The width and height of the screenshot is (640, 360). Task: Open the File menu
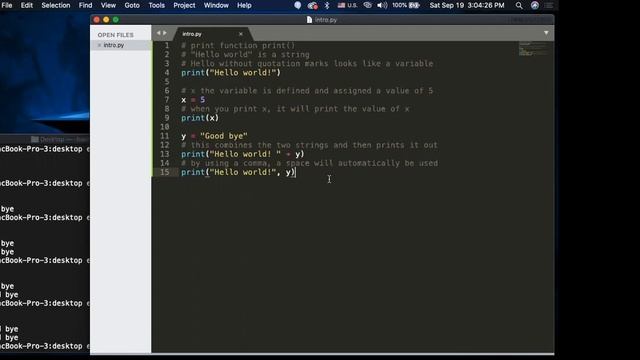[7, 5]
